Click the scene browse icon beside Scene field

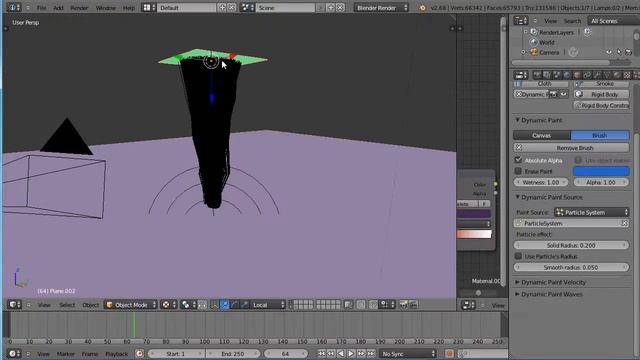click(247, 7)
